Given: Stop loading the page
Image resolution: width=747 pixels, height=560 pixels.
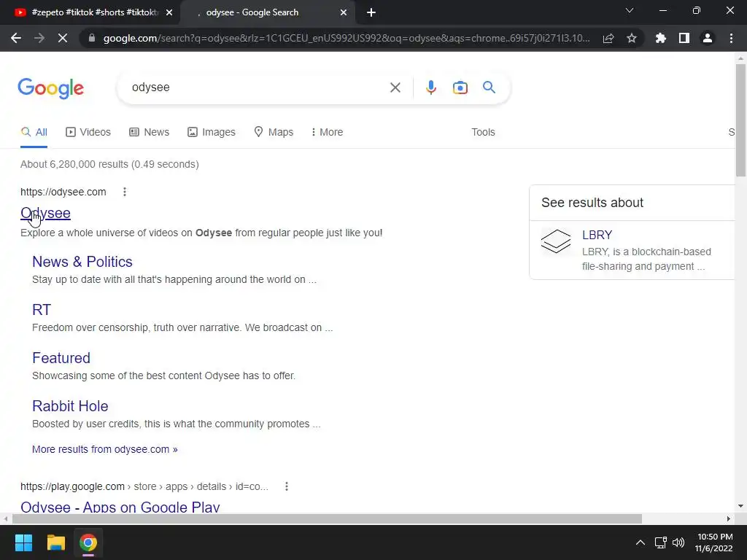Looking at the screenshot, I should pyautogui.click(x=63, y=38).
